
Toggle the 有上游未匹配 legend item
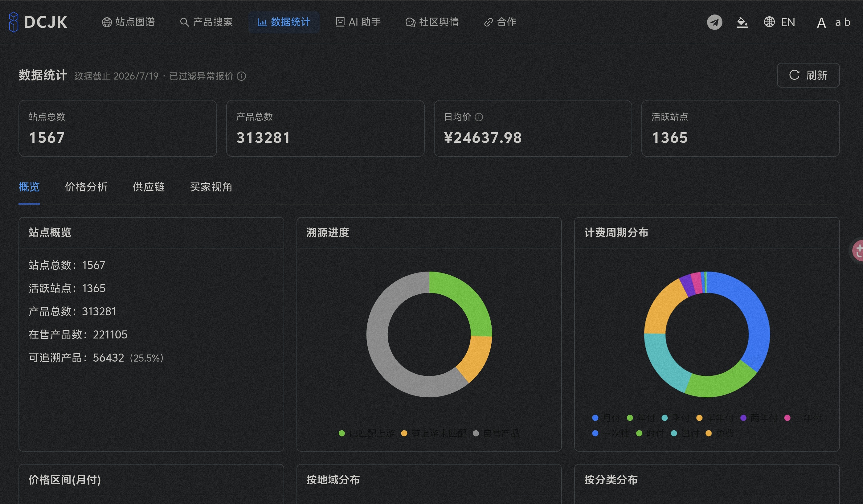point(434,433)
